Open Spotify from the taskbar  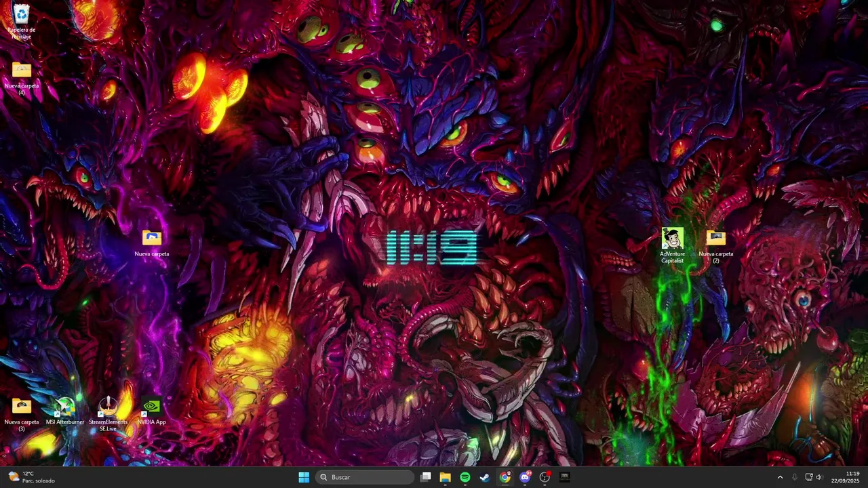click(465, 477)
